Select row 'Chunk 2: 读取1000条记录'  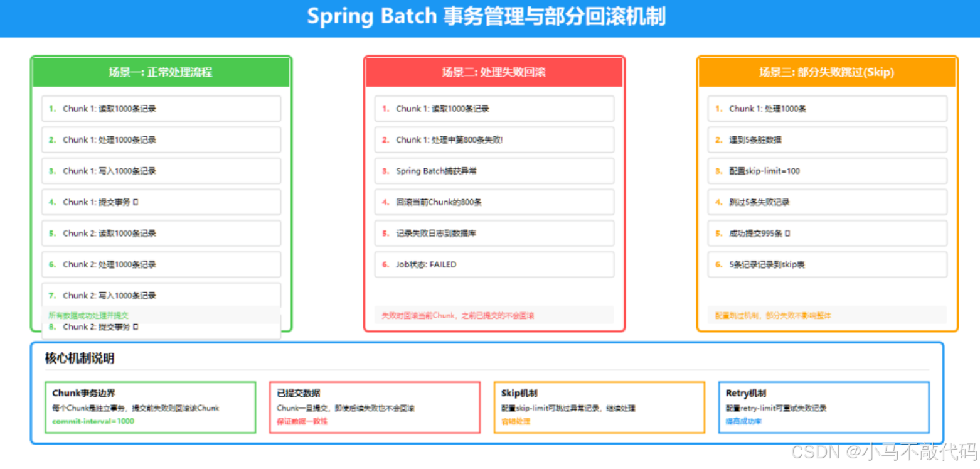tap(161, 233)
